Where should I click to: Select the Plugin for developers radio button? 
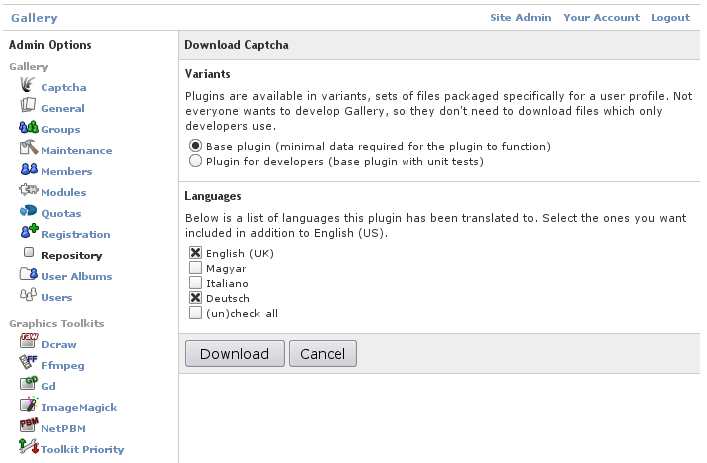click(195, 161)
